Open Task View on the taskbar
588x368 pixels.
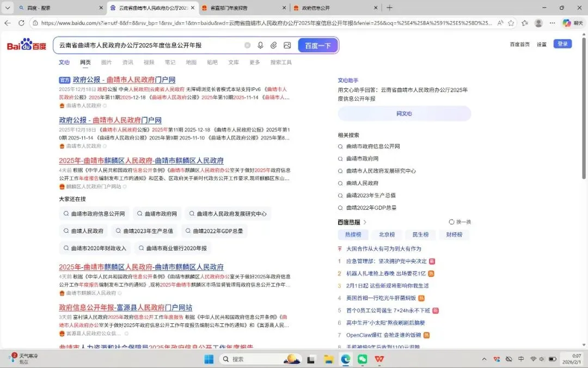click(x=311, y=359)
